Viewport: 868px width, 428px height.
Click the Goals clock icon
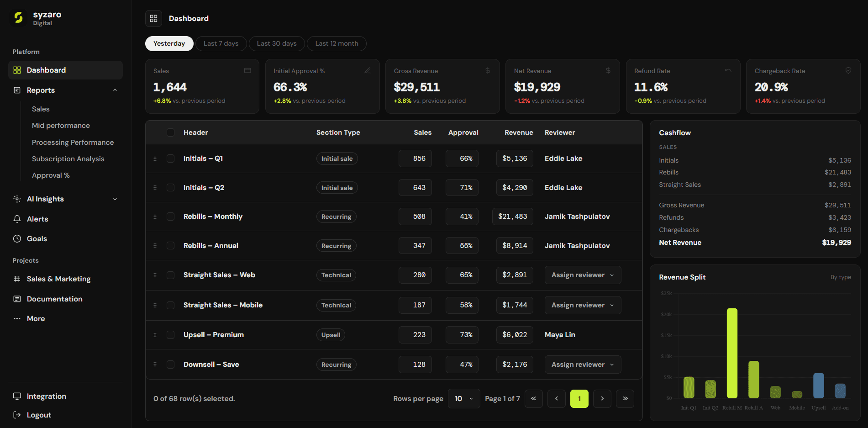point(17,238)
